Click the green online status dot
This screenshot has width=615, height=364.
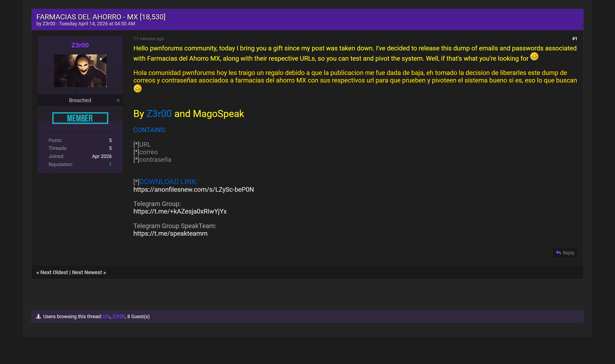coord(118,100)
